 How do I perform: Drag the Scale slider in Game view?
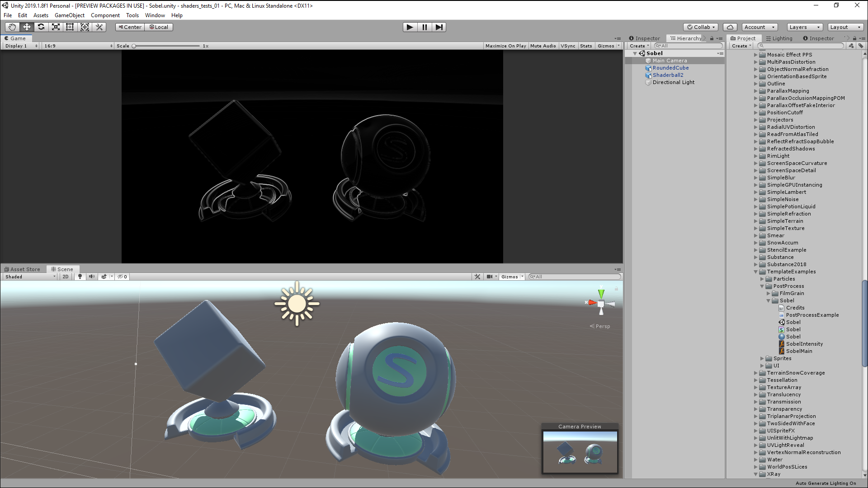[x=133, y=46]
